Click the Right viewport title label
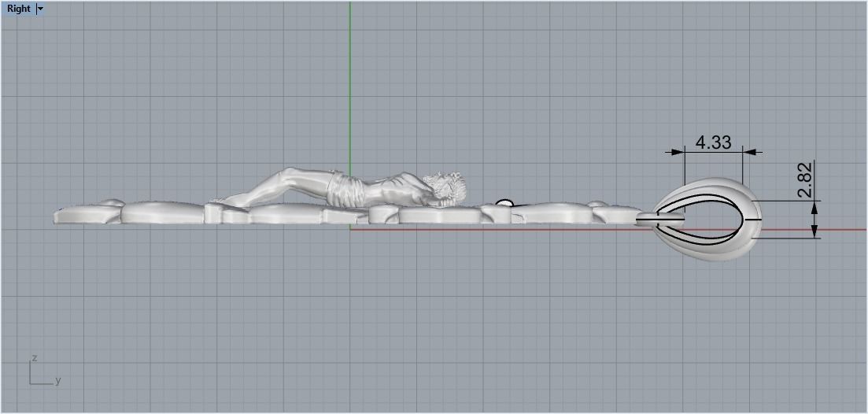The width and height of the screenshot is (868, 414). click(x=19, y=9)
